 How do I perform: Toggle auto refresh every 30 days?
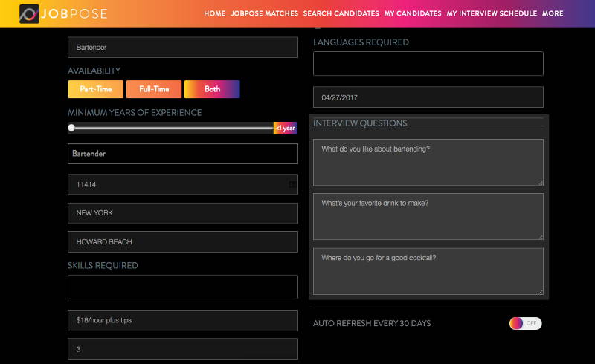tap(526, 323)
